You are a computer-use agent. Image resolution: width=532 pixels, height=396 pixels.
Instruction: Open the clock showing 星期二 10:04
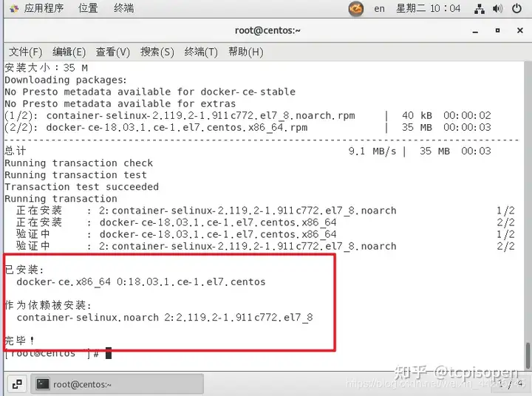coord(428,8)
